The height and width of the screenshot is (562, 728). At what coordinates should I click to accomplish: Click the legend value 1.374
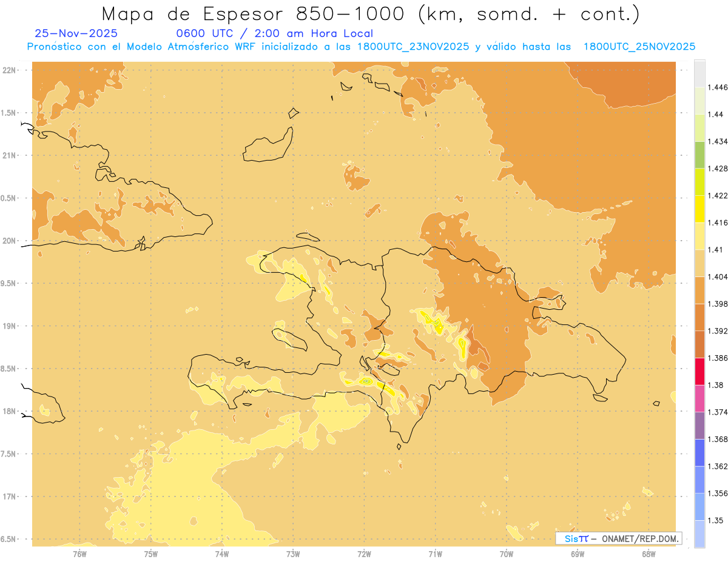(x=718, y=412)
